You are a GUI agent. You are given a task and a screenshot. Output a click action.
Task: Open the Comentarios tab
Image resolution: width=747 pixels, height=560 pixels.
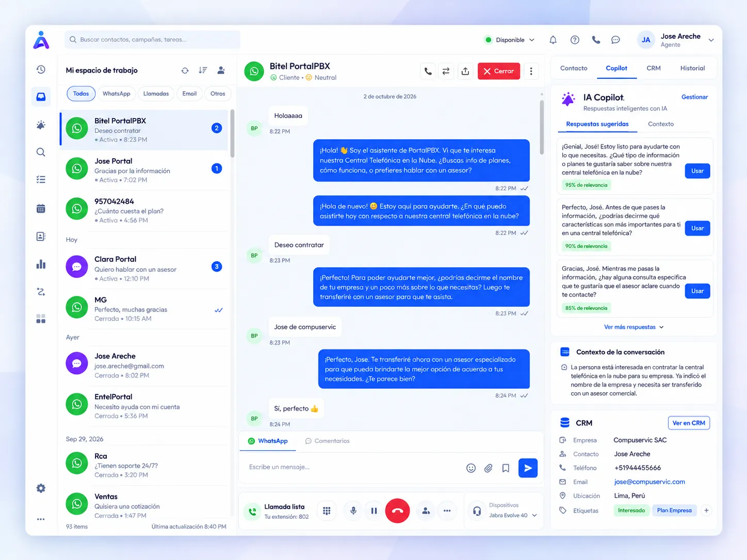click(x=327, y=441)
